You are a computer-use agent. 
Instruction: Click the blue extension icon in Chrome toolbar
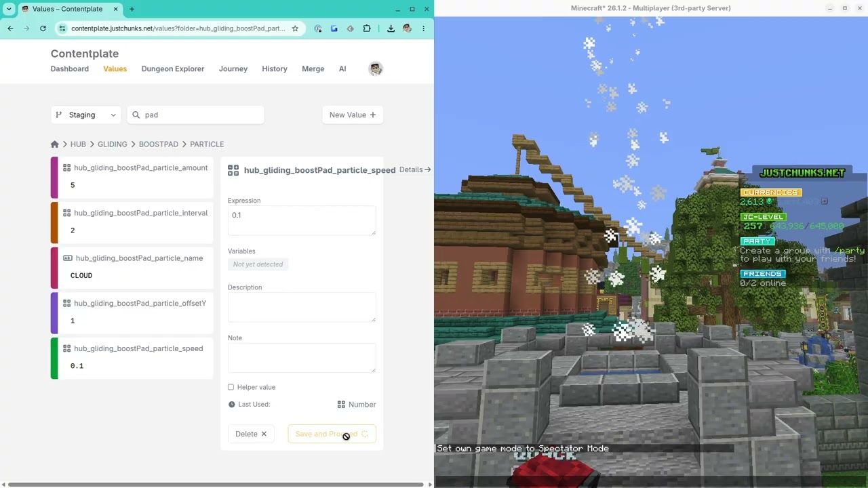point(334,28)
